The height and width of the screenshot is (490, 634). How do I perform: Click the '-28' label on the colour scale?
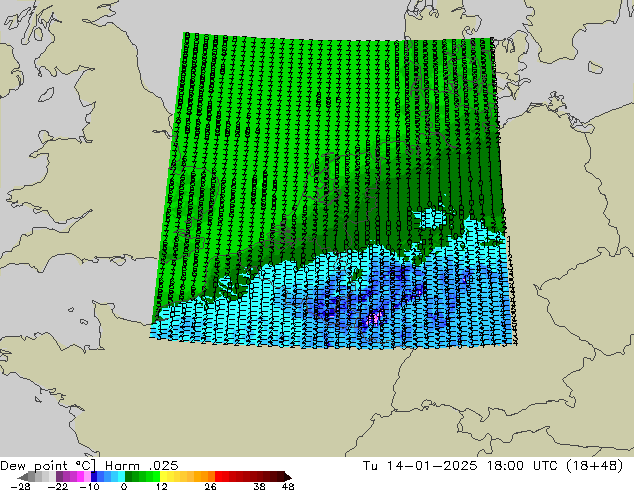(20, 486)
